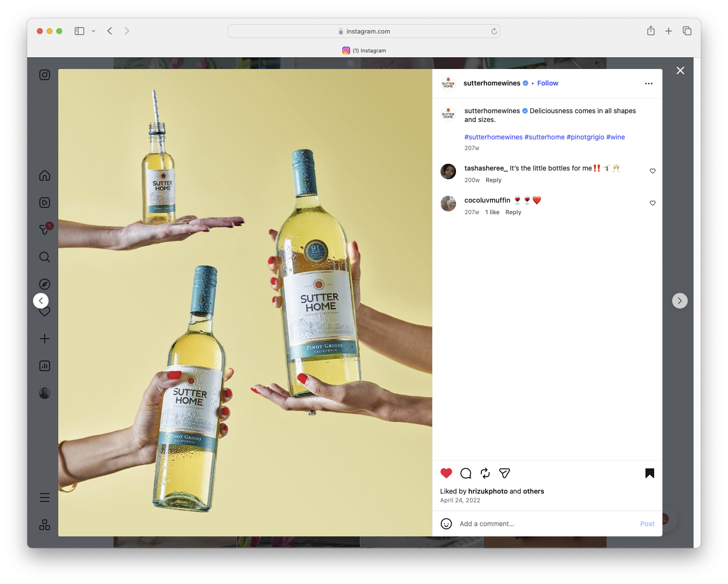Open Instagram Search

click(x=44, y=257)
